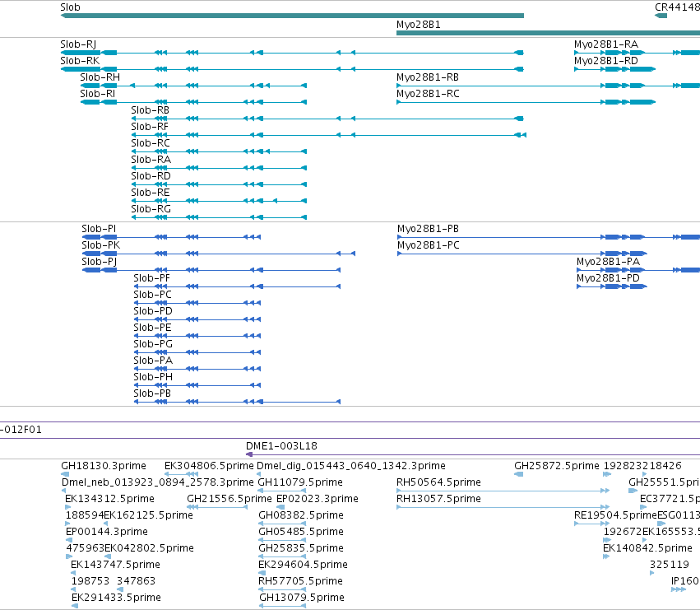Image resolution: width=700 pixels, height=610 pixels.
Task: Select the EK291433.5prime label
Action: tap(116, 598)
